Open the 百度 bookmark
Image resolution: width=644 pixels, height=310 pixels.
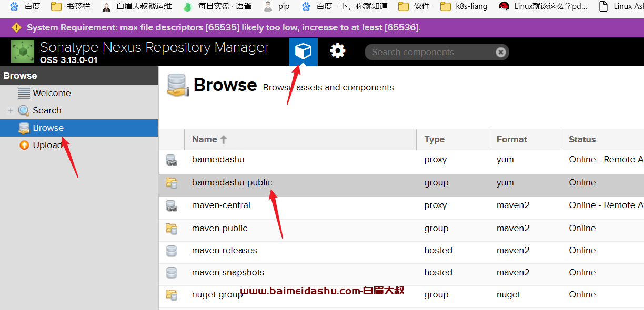pos(25,6)
